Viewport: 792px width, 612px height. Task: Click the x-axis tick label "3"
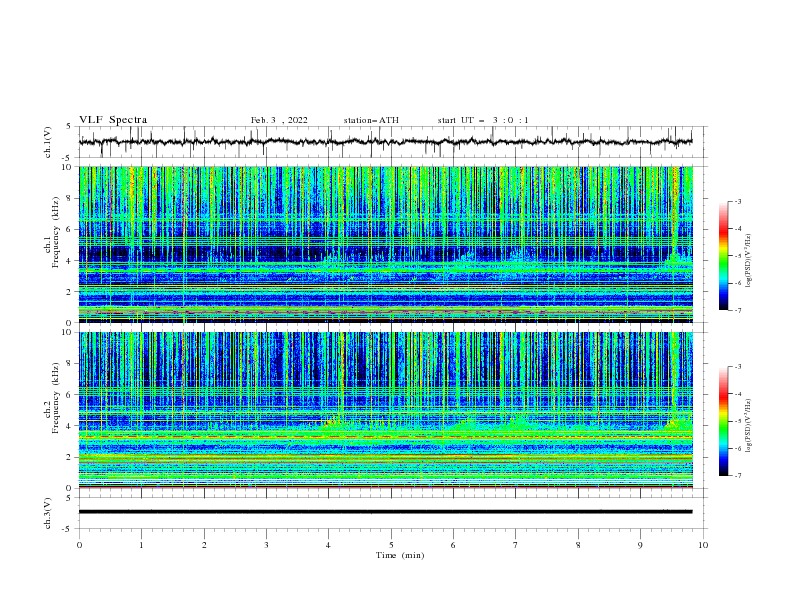click(x=266, y=545)
